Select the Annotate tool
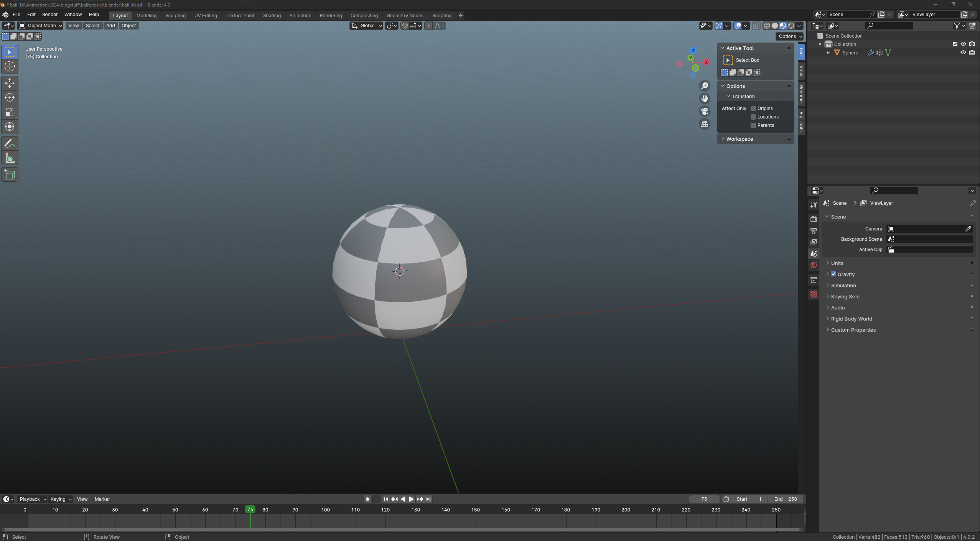The width and height of the screenshot is (980, 541). pyautogui.click(x=9, y=143)
